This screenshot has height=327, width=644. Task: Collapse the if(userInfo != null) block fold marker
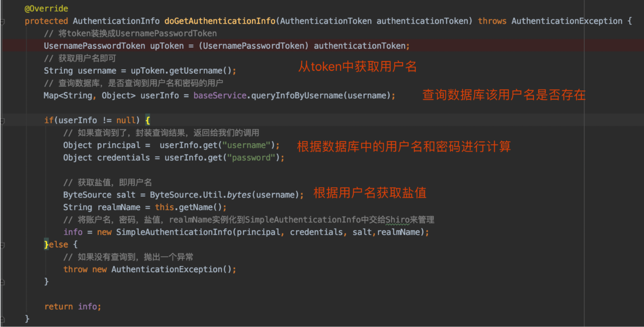click(3, 120)
